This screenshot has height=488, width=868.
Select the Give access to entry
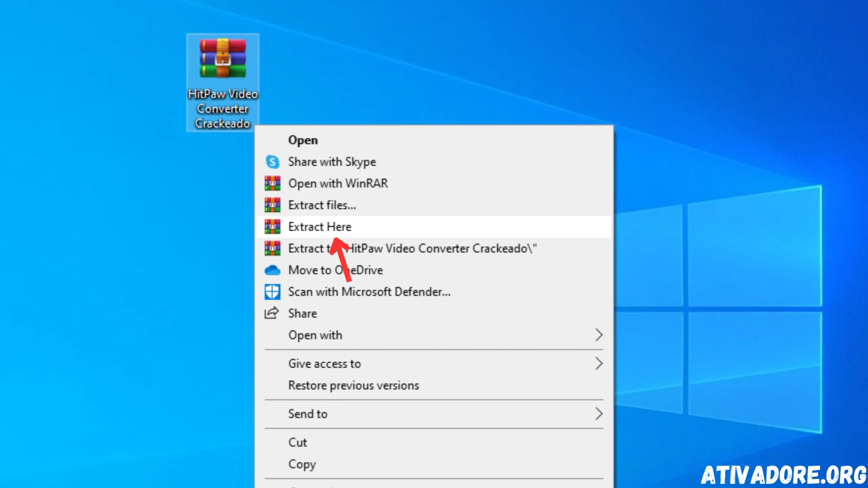point(434,364)
